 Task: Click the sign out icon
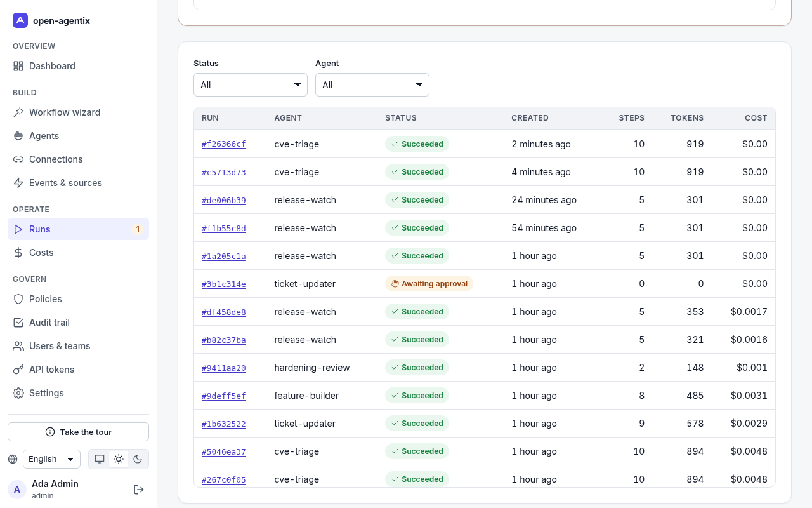pyautogui.click(x=139, y=490)
